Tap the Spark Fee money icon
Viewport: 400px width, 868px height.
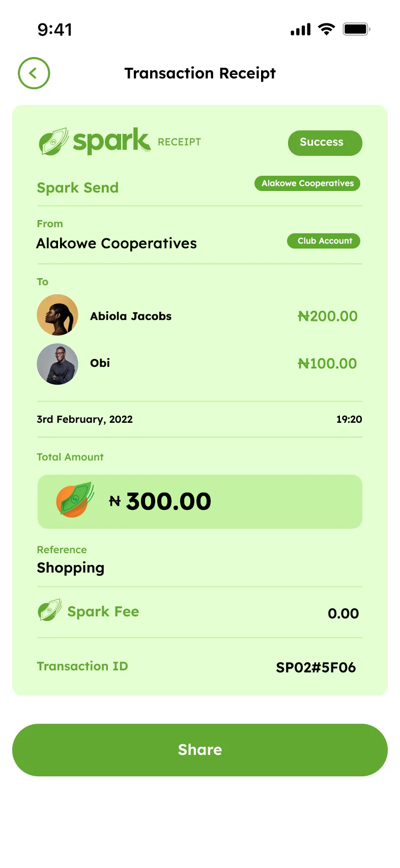[x=50, y=610]
